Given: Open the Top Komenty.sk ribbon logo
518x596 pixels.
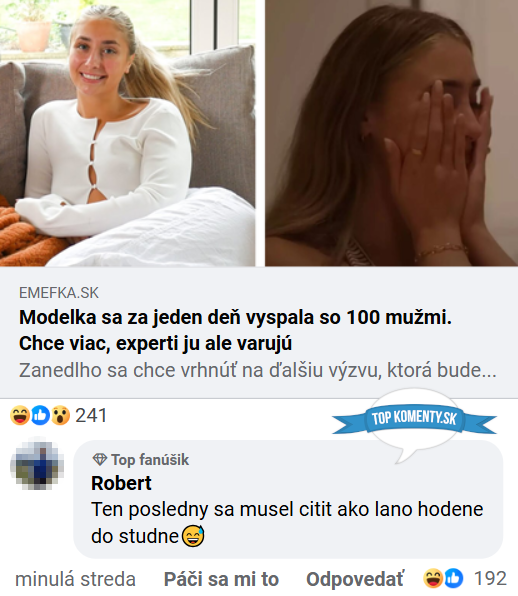Looking at the screenshot, I should pyautogui.click(x=414, y=419).
